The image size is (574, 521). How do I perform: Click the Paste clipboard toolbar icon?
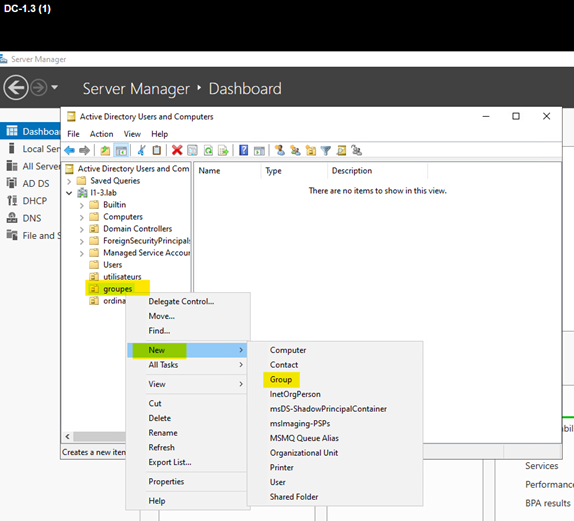pos(156,150)
